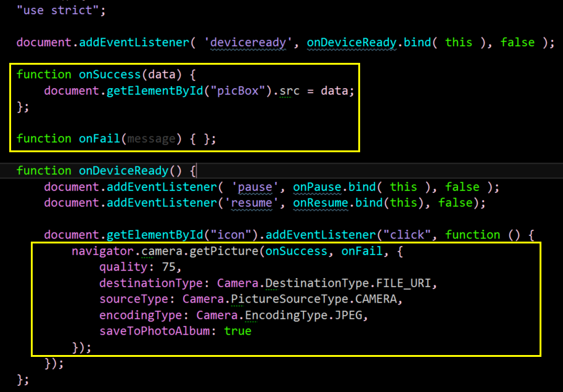This screenshot has height=392, width=563.
Task: Click the data parameter in onSuccess(data)
Action: click(x=162, y=75)
